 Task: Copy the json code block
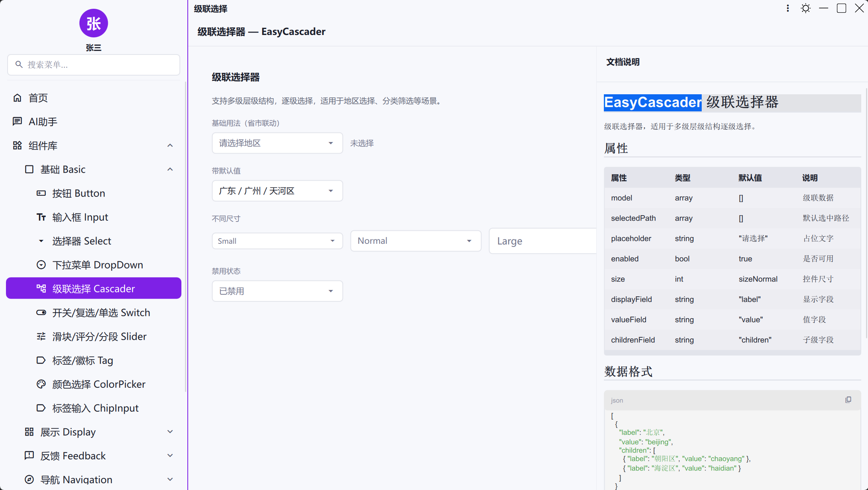[x=848, y=400]
